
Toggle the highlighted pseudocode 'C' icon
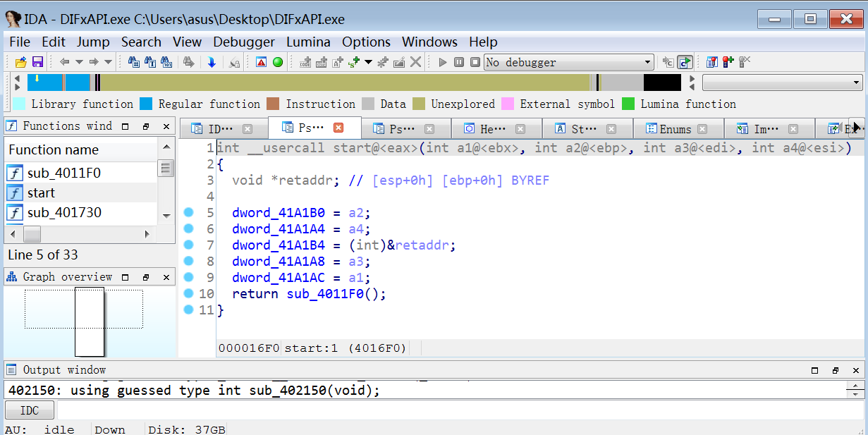pos(685,62)
